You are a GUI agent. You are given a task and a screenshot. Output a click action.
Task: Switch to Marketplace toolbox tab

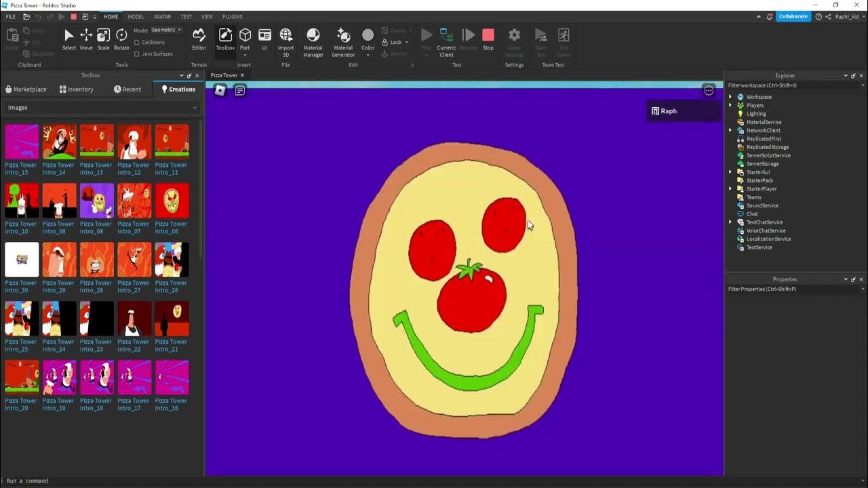tap(26, 89)
